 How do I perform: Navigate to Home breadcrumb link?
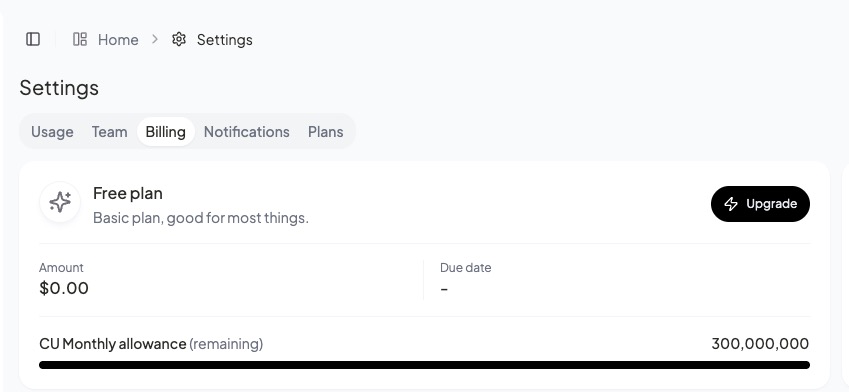[x=118, y=40]
